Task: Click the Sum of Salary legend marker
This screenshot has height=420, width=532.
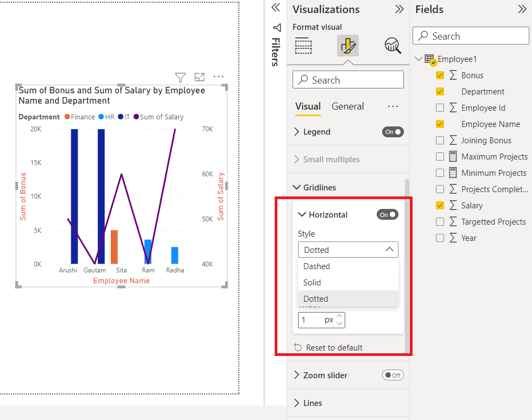Action: coord(136,117)
